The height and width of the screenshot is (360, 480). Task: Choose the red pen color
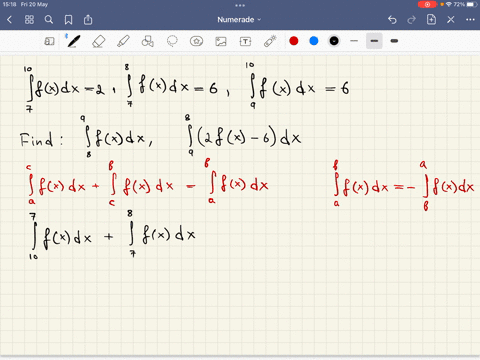(x=294, y=41)
